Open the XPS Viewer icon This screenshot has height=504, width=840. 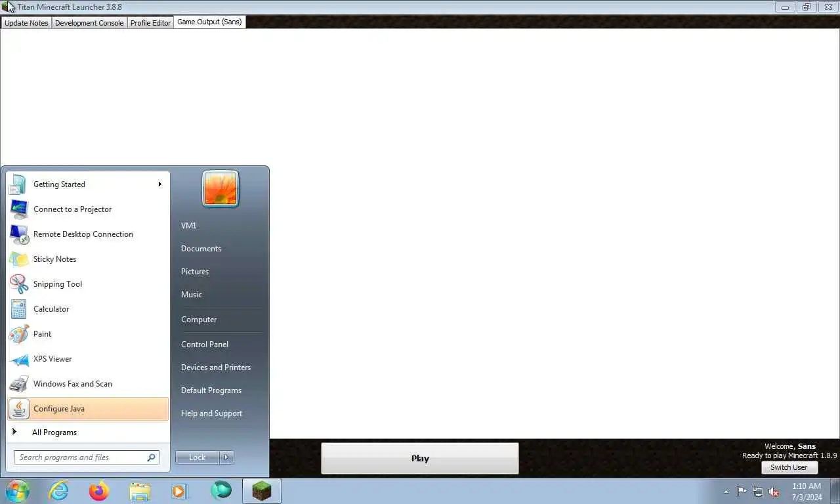tap(18, 359)
